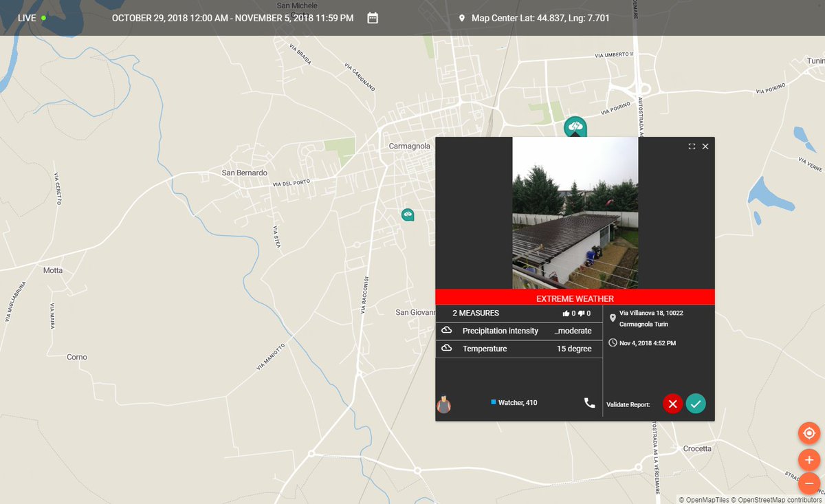Screen dimensions: 825x504
Task: Open the calendar date range picker
Action: point(373,18)
